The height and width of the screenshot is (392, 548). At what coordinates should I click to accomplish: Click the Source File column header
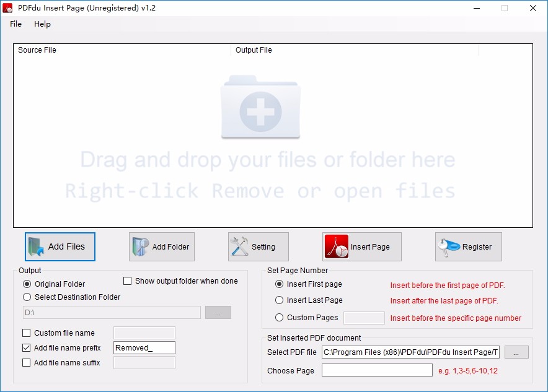click(x=122, y=50)
